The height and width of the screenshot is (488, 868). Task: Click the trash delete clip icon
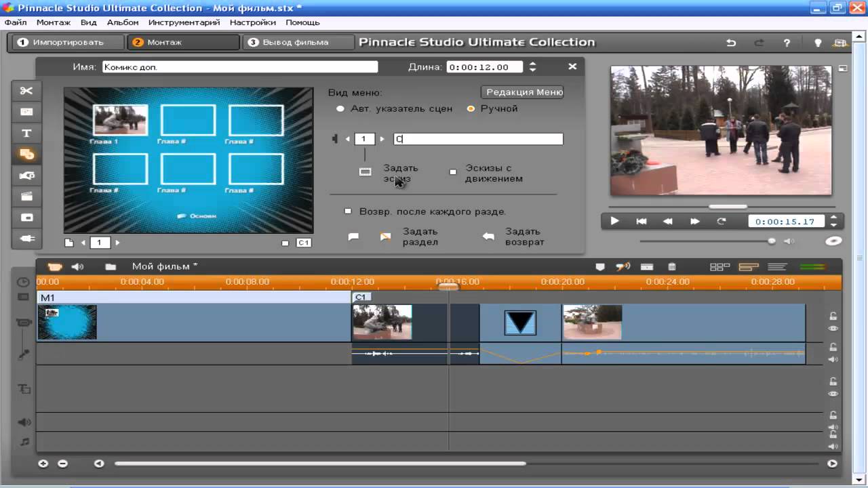point(672,267)
